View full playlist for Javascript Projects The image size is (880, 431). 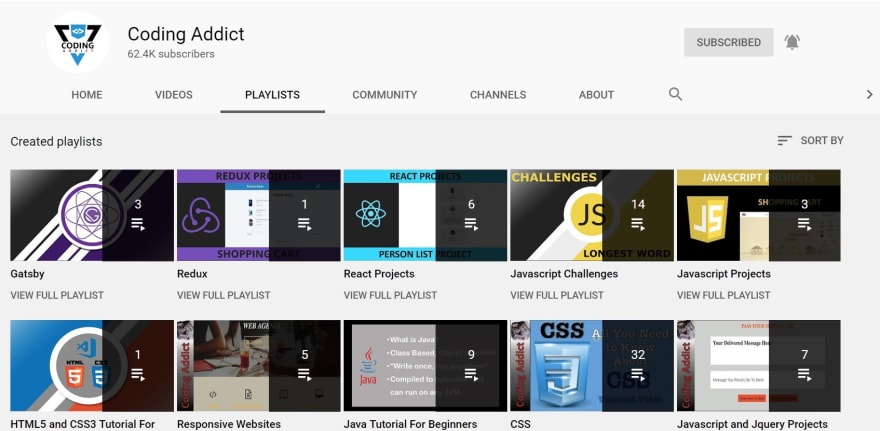[x=724, y=295]
